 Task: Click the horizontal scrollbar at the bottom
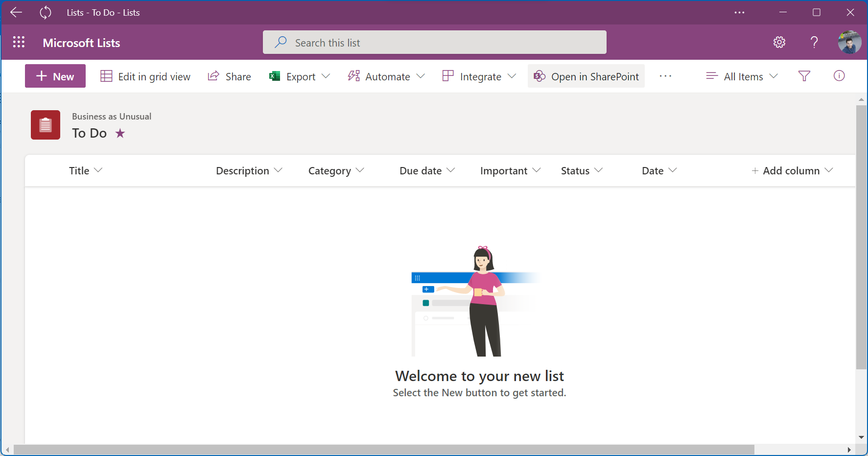(x=383, y=450)
